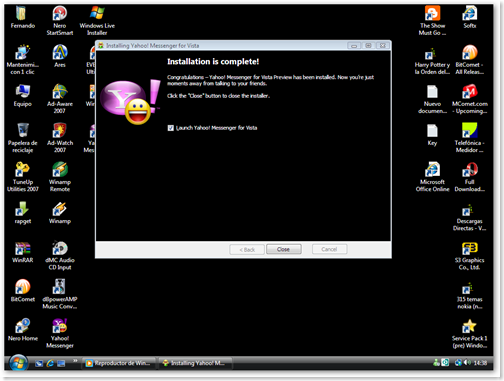
Task: Select the Ad-Watch 2007 desktop icon
Action: tap(60, 138)
